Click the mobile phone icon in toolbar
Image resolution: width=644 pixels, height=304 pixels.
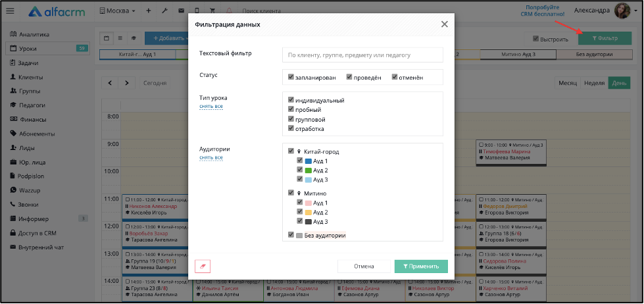pos(197,11)
